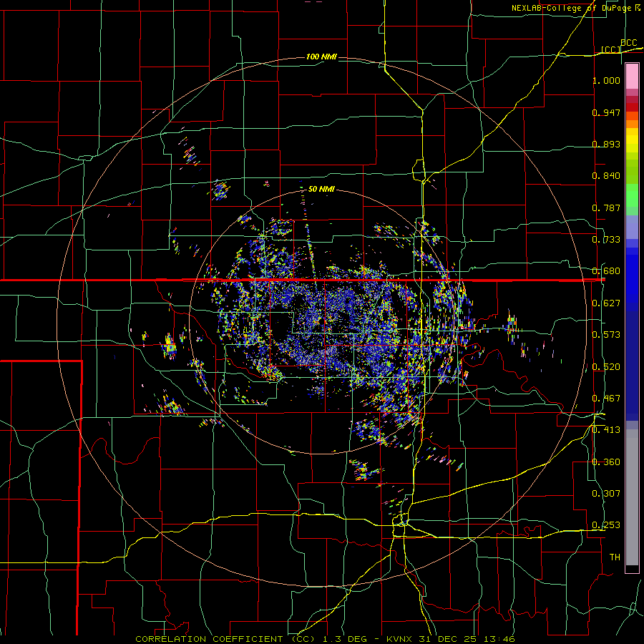
Task: Click the Correlation Coefficient product title caption
Action: click(x=225, y=639)
